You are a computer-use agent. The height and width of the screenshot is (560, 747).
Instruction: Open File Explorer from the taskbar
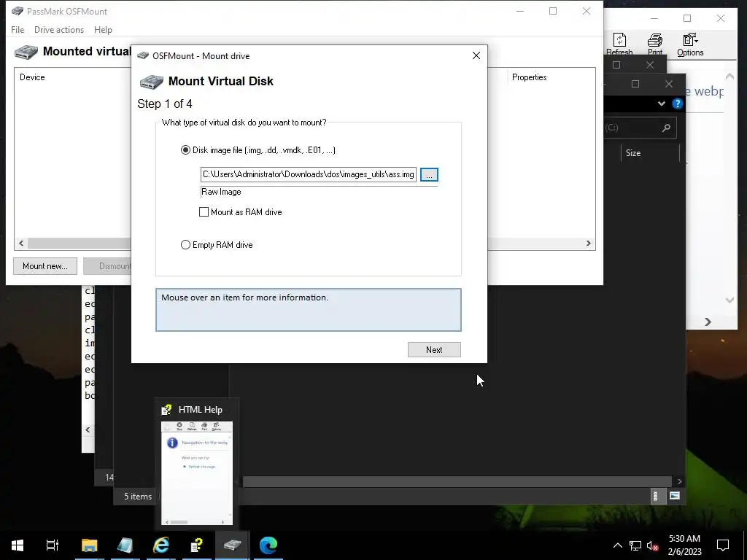89,545
